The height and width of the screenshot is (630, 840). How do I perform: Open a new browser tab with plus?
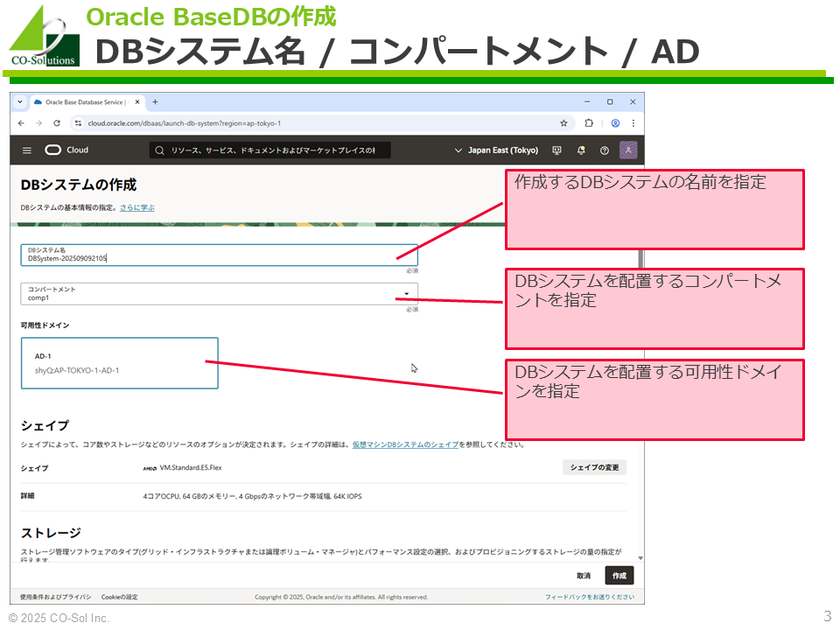point(156,101)
